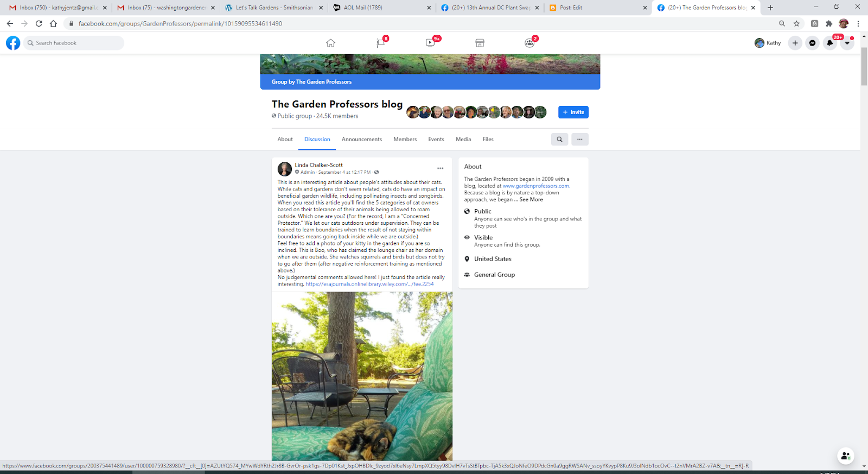This screenshot has width=868, height=474.
Task: Bookmark this page with the star icon
Action: (x=796, y=23)
